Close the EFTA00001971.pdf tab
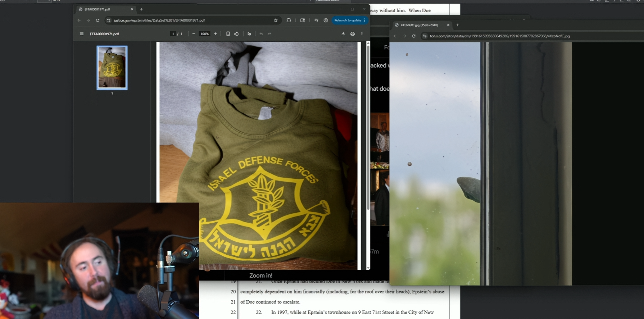Image resolution: width=644 pixels, height=319 pixels. [x=132, y=9]
